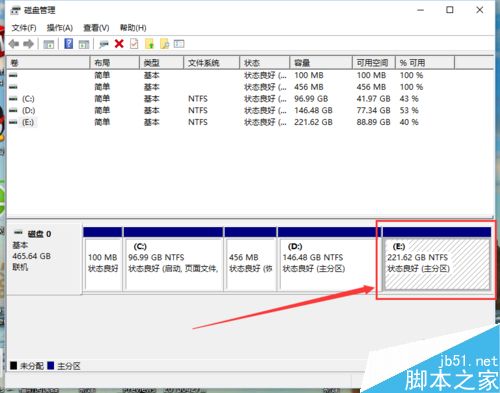Select the (E:) 221.62 GB NTFS partition block

437,259
